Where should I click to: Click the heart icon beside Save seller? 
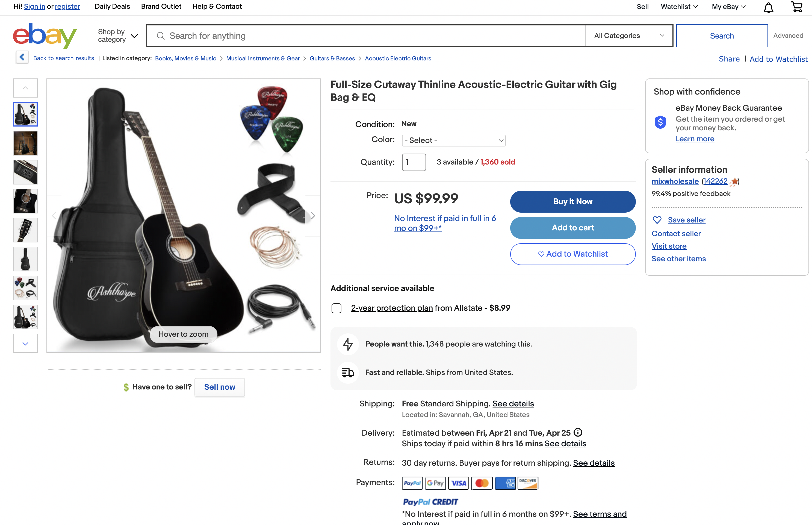click(657, 220)
